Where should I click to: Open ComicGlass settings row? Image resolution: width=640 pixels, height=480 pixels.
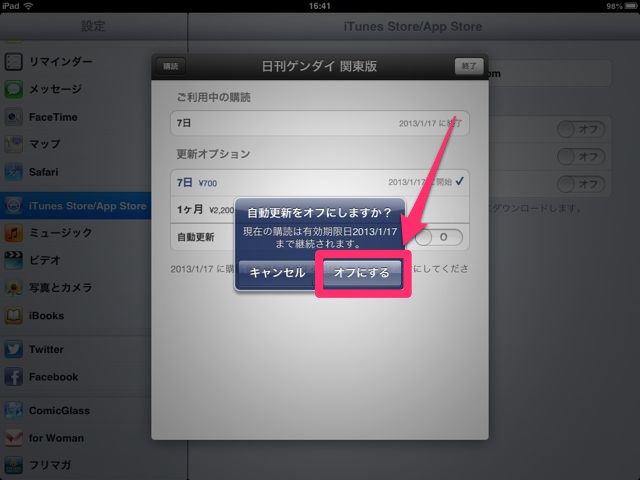click(76, 410)
